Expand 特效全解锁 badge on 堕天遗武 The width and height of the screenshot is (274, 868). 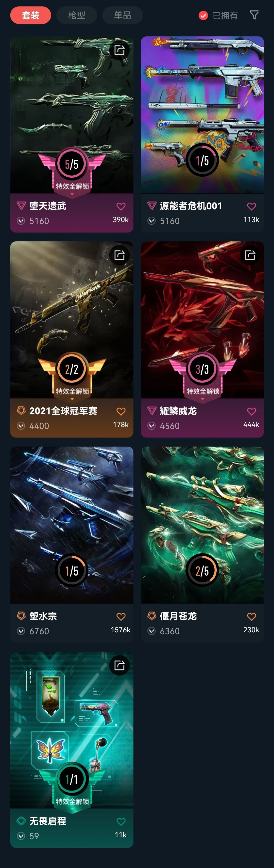72,186
